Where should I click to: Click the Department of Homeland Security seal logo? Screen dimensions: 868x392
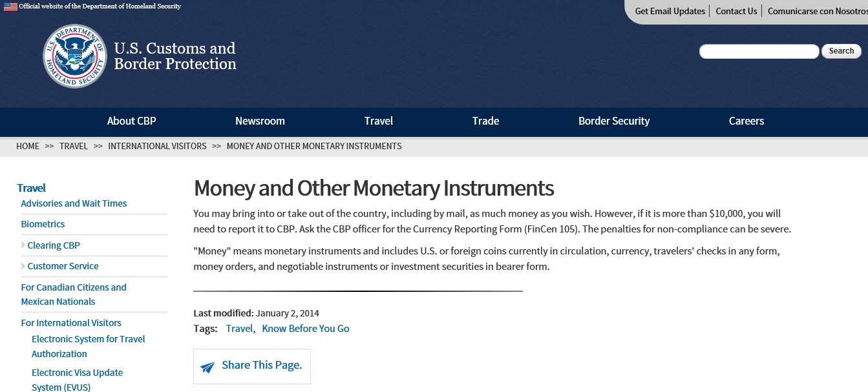pyautogui.click(x=75, y=56)
